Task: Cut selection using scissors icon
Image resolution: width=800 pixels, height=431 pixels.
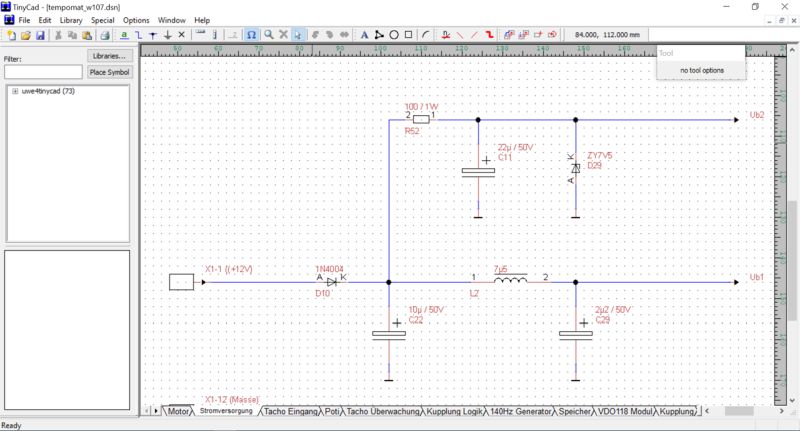Action: 58,35
